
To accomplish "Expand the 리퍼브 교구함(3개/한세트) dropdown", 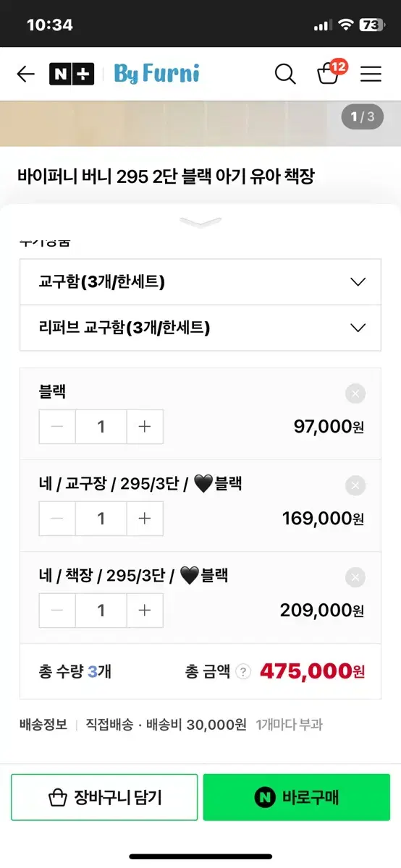I will click(x=200, y=328).
